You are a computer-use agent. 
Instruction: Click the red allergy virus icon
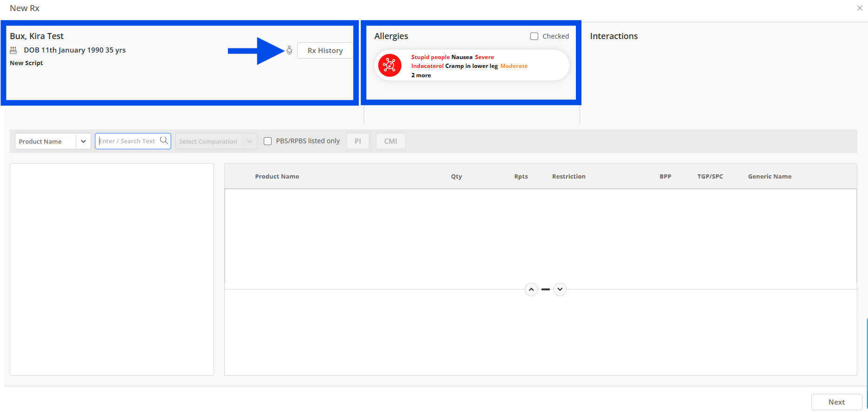pyautogui.click(x=389, y=66)
